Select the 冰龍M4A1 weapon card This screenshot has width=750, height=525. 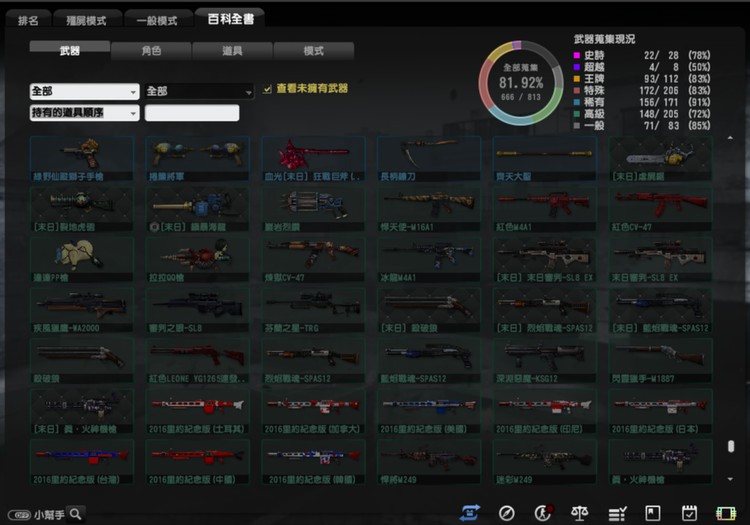click(429, 260)
